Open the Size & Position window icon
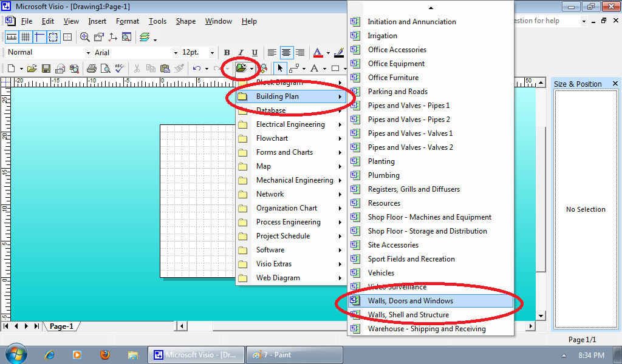The width and height of the screenshot is (622, 364). pos(112,37)
